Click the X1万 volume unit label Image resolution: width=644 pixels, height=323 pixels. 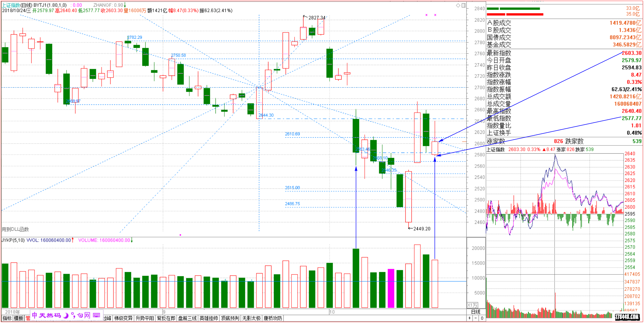coord(472,305)
